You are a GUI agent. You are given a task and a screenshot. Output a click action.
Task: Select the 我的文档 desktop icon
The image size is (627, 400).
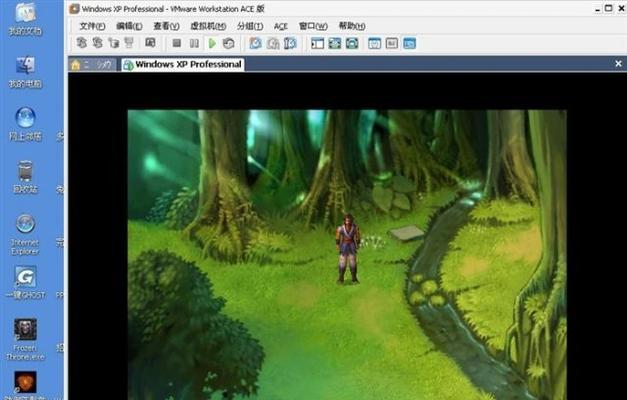[x=25, y=19]
